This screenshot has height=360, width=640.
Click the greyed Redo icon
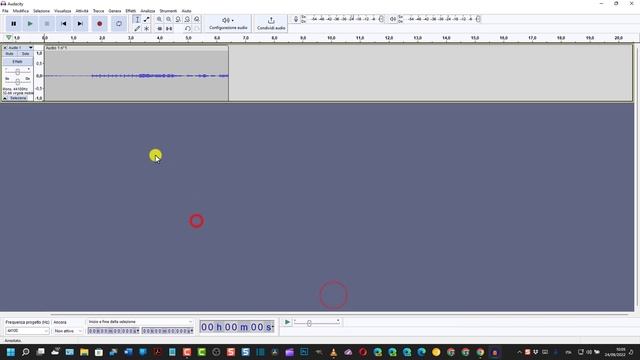[197, 29]
